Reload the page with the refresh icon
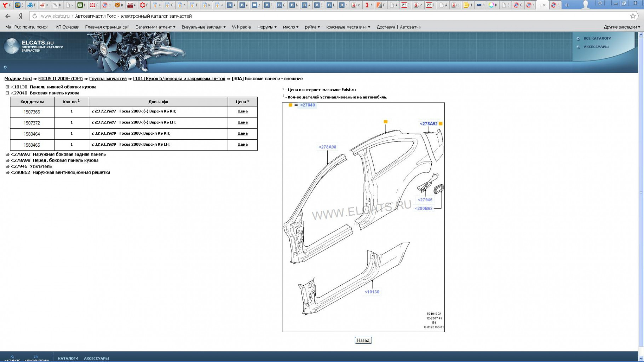 point(34,16)
